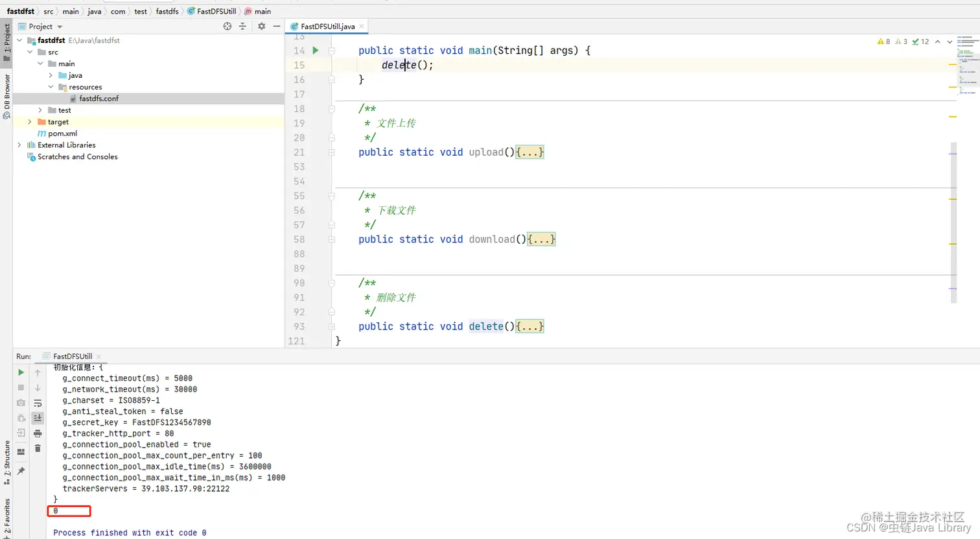Image resolution: width=980 pixels, height=539 pixels.
Task: Click the weak warnings indicator showing 3
Action: point(902,42)
